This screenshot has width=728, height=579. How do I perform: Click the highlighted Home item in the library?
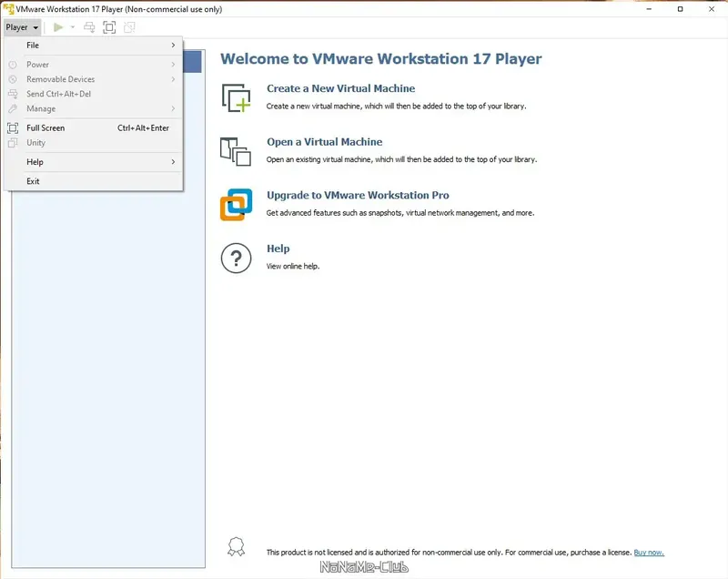click(x=192, y=62)
